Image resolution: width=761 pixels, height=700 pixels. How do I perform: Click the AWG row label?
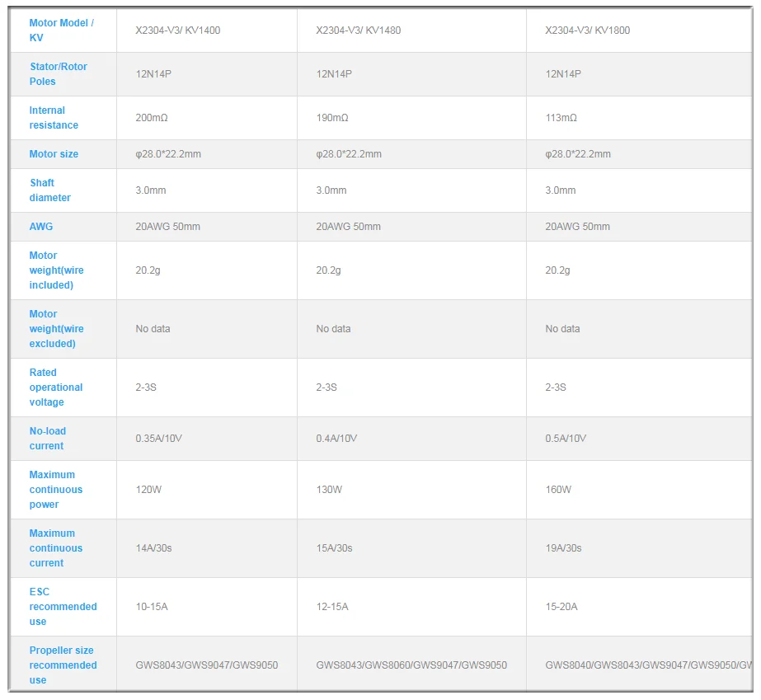point(40,227)
